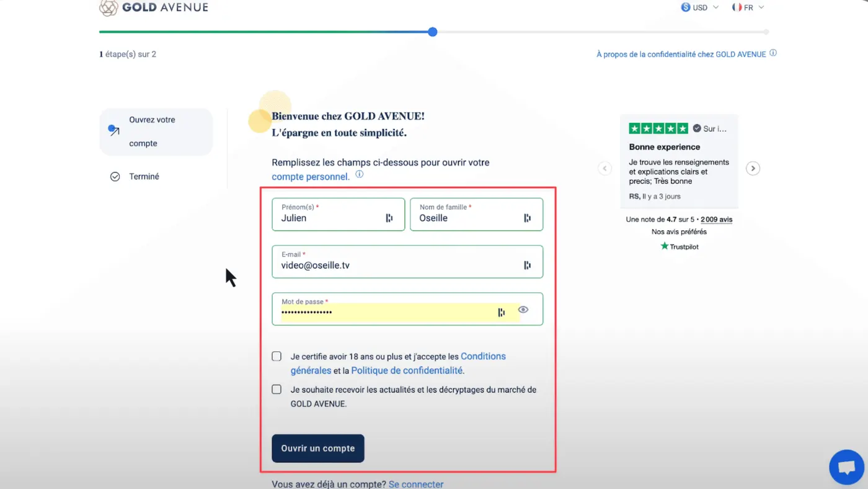868x489 pixels.
Task: Open 'À propos de la confidentialité chez GOLD AVENUE' link
Action: coord(681,54)
